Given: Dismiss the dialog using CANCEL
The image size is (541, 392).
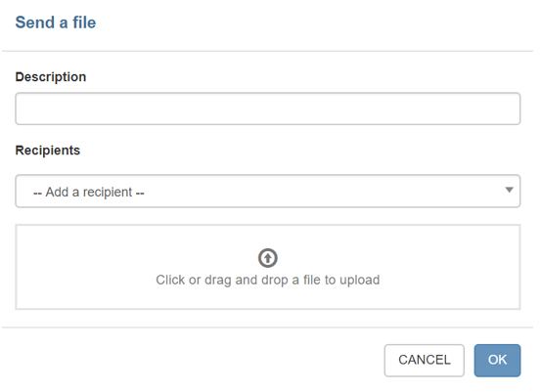Looking at the screenshot, I should pyautogui.click(x=424, y=361).
